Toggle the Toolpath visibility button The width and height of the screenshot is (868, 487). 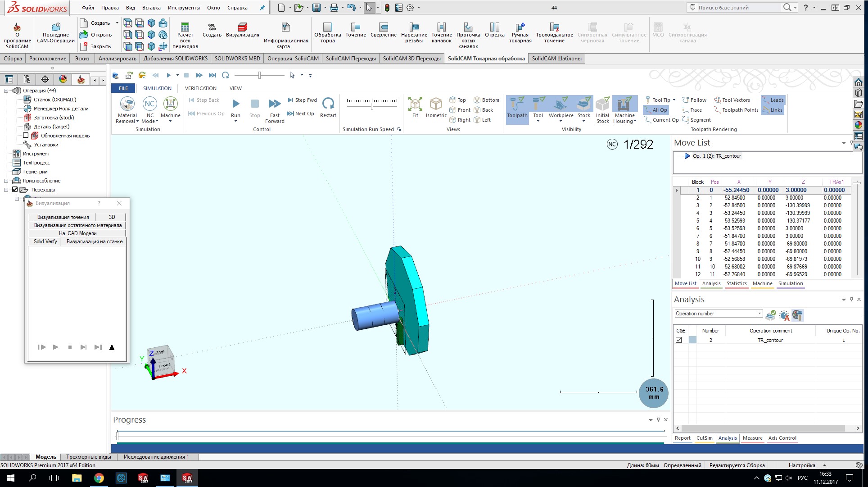pyautogui.click(x=517, y=105)
